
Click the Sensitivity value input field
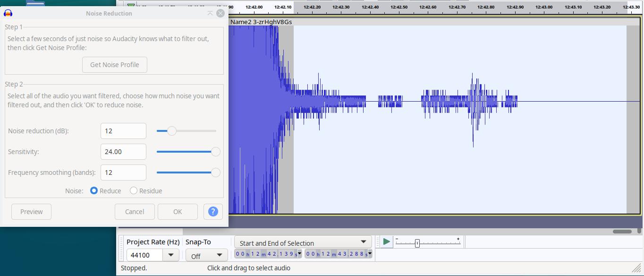[x=123, y=152]
